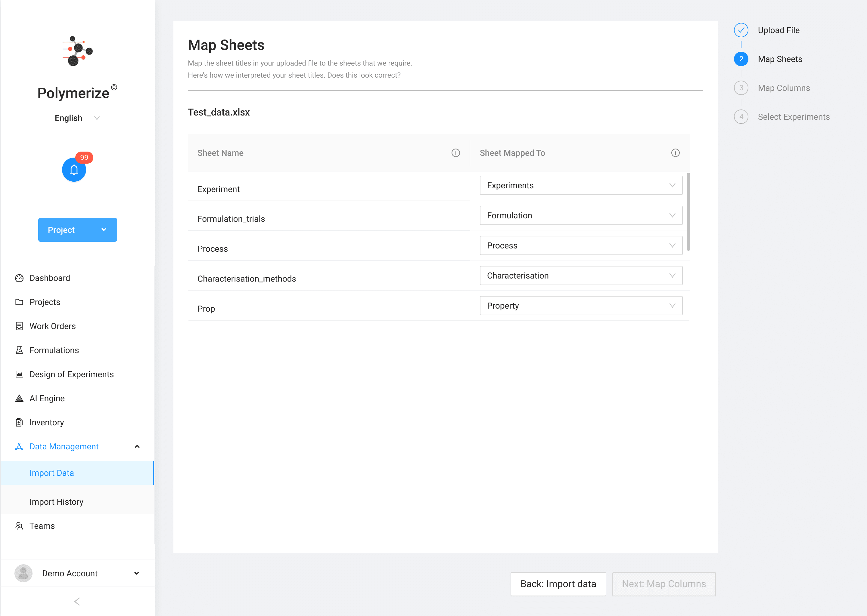Click the Dashboard gauge icon
The width and height of the screenshot is (867, 616).
[x=19, y=278]
